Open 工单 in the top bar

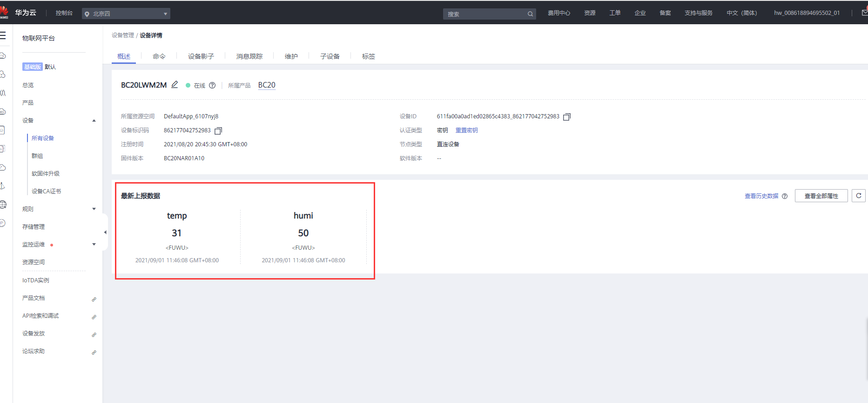615,13
